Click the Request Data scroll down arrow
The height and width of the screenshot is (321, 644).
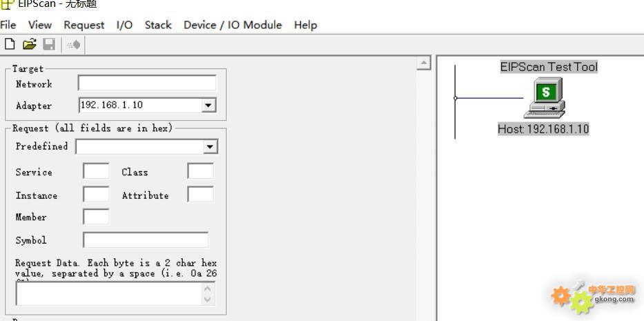tap(207, 299)
